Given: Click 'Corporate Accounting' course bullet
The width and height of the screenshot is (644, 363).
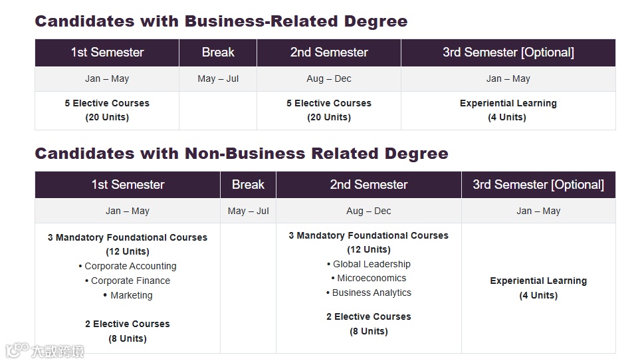Looking at the screenshot, I should 130,266.
